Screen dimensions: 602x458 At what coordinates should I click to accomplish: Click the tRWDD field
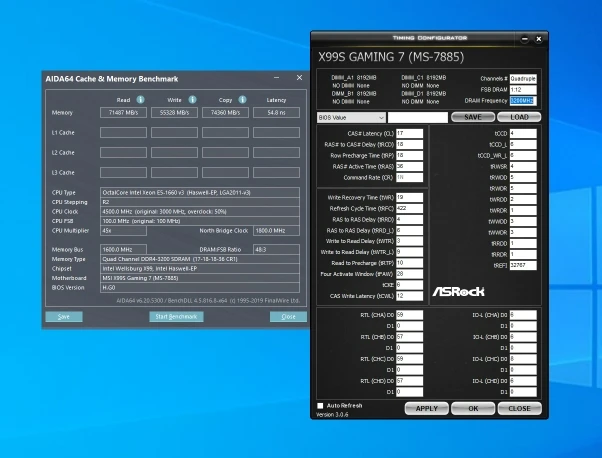523,177
